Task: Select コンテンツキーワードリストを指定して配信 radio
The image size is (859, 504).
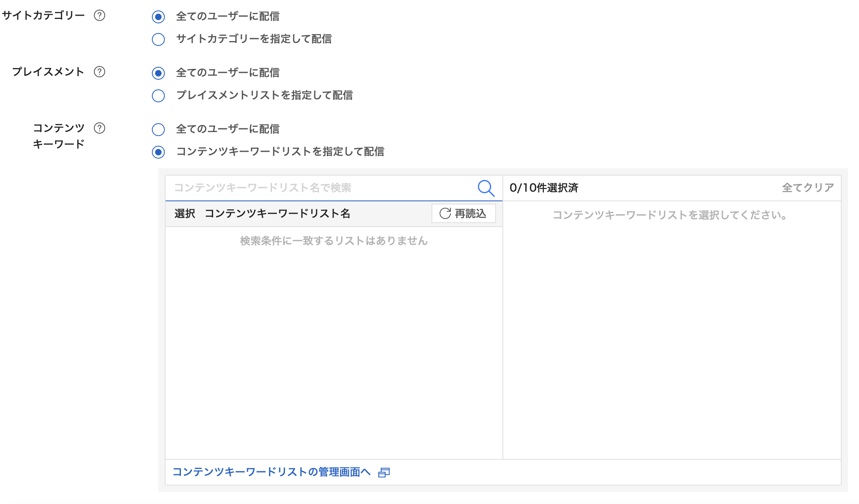Action: coord(158,152)
